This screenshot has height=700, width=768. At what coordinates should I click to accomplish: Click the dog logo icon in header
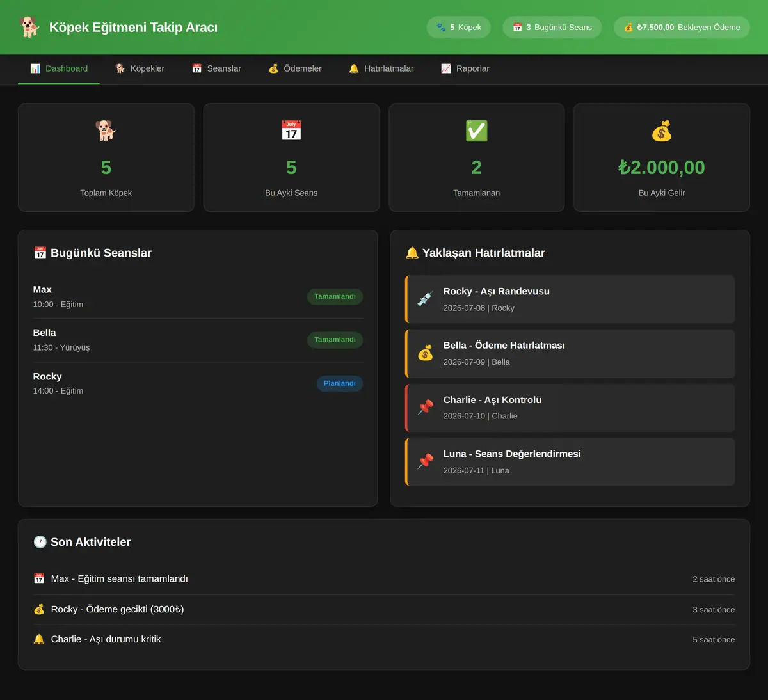[29, 27]
